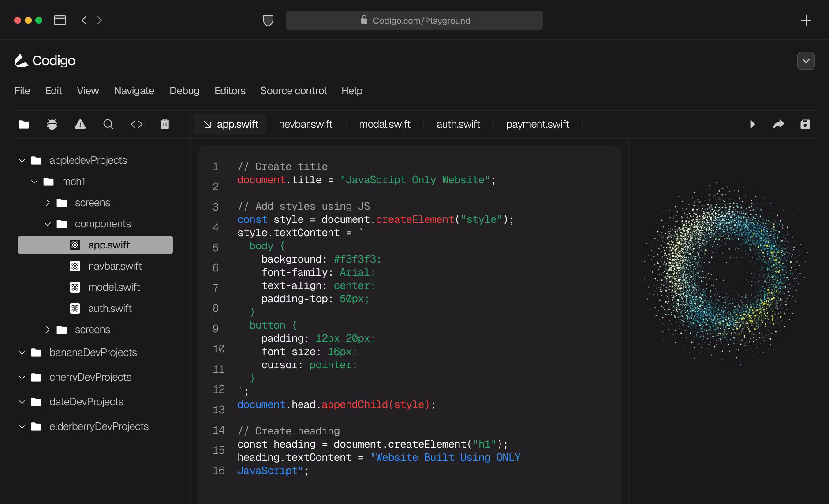829x504 pixels.
Task: Save file using the disk icon
Action: [x=805, y=124]
